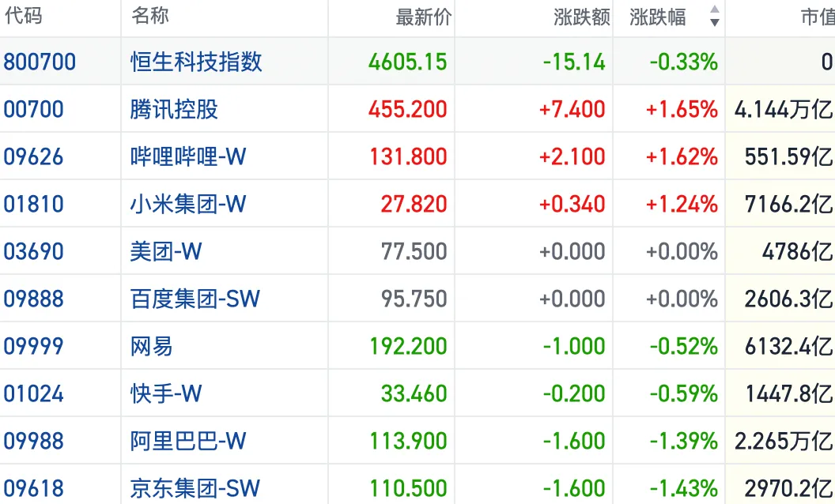Open 小米集团-W stock name
Screen dimensions: 835x504
pyautogui.click(x=188, y=204)
